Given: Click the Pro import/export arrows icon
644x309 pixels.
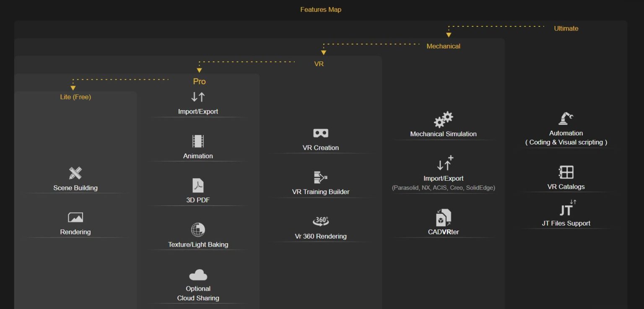Looking at the screenshot, I should 198,97.
